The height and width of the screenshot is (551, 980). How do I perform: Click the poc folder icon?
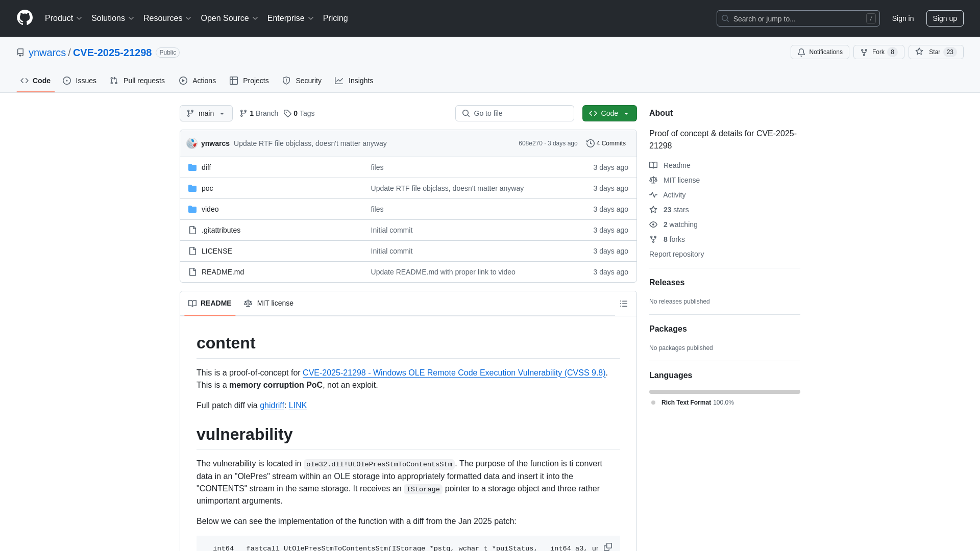coord(192,188)
